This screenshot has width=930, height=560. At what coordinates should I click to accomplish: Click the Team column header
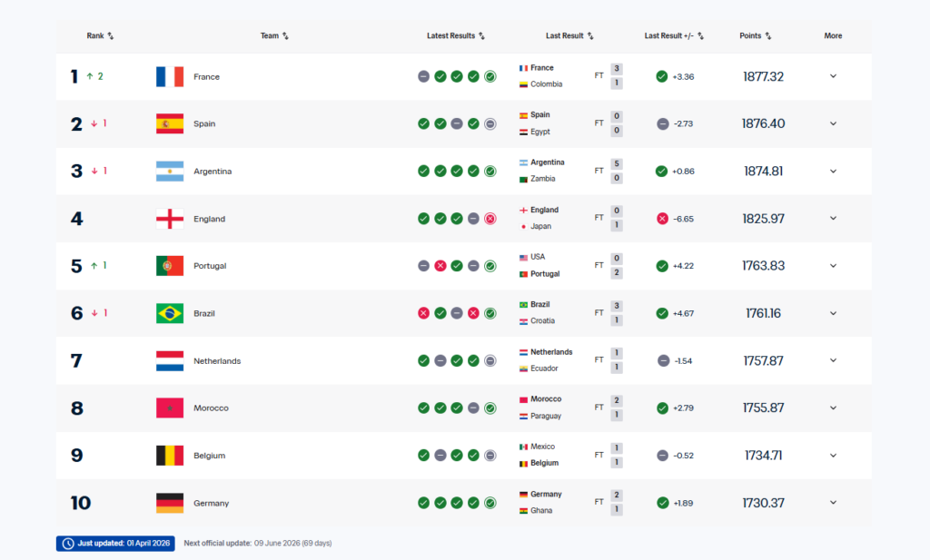[x=274, y=36]
